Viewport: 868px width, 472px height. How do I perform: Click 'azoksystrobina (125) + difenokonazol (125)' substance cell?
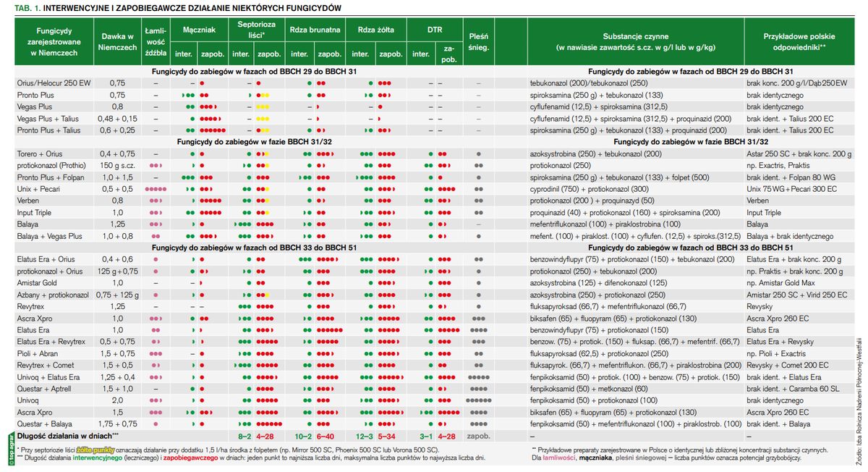tap(598, 283)
